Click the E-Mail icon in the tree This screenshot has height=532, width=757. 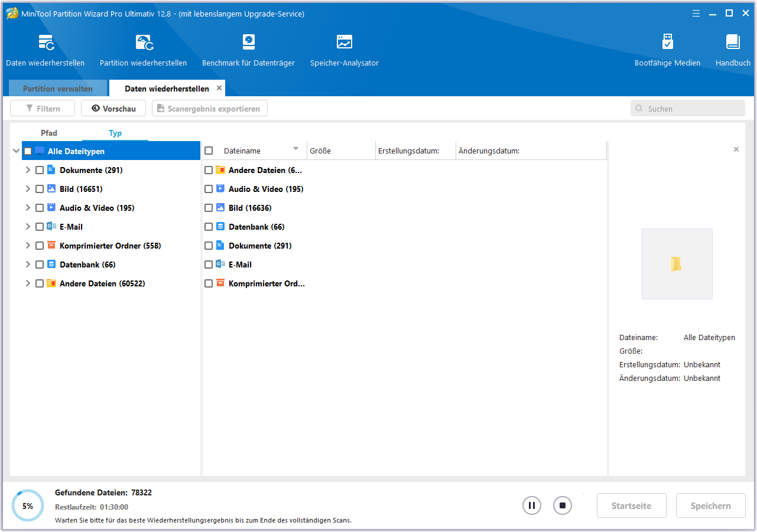pos(51,227)
